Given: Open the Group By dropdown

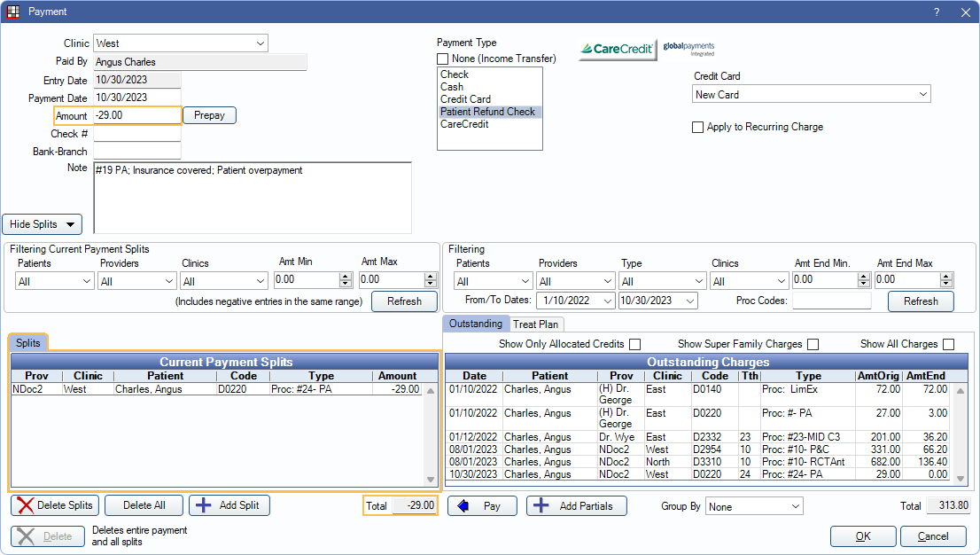Looking at the screenshot, I should (753, 506).
